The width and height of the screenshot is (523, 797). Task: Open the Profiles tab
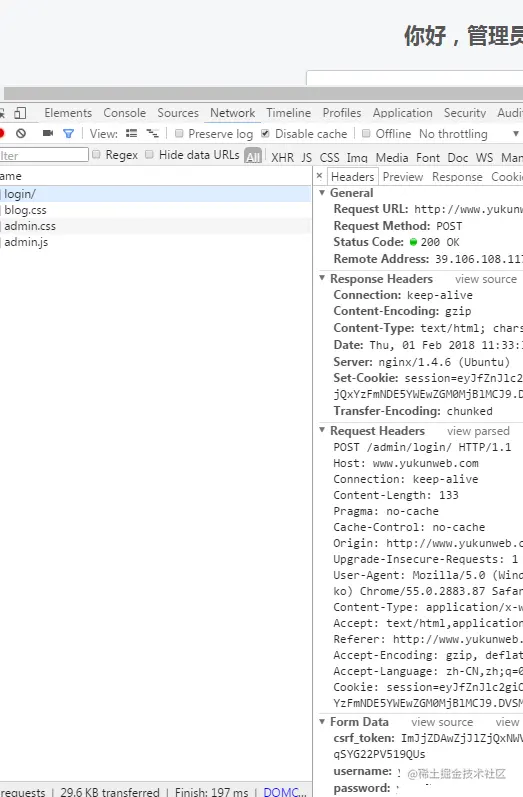342,113
